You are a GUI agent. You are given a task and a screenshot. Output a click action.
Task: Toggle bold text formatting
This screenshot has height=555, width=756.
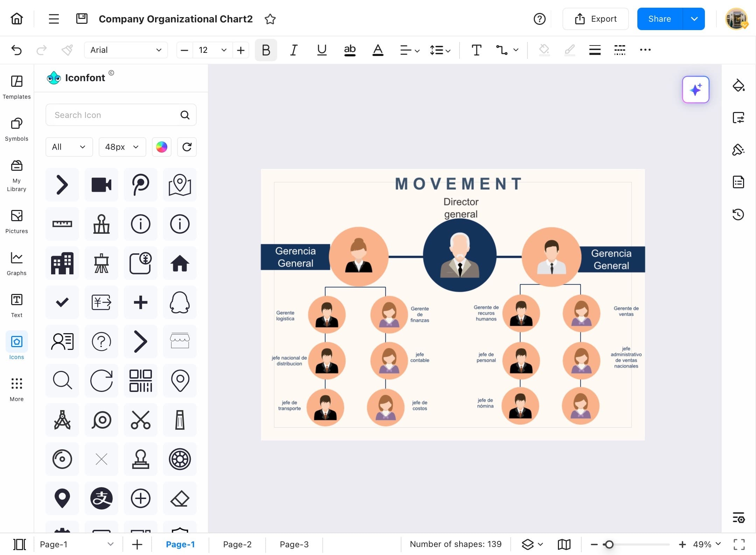(x=266, y=50)
